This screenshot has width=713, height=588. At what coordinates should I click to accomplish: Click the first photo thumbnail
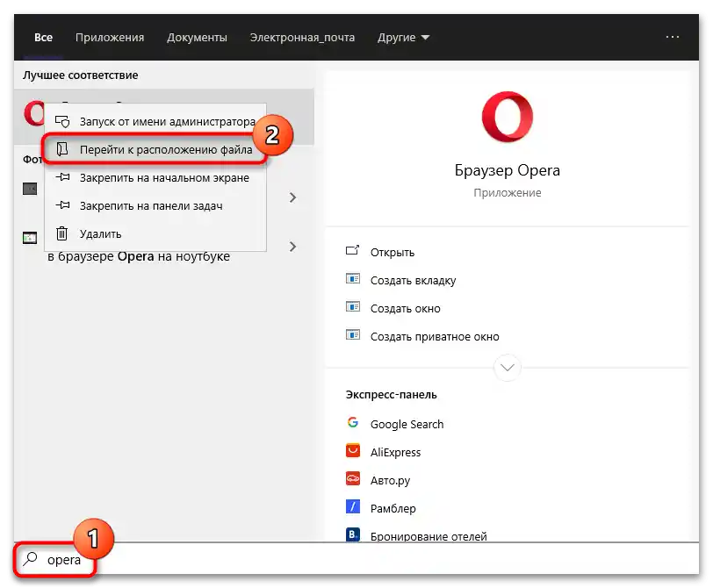coord(30,189)
